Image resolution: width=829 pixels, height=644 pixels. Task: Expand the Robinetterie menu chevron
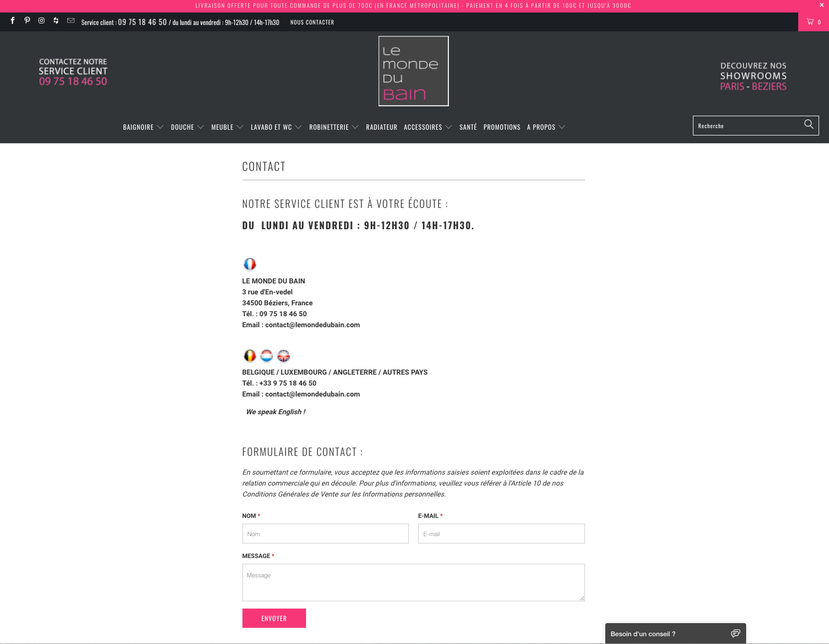pos(355,127)
